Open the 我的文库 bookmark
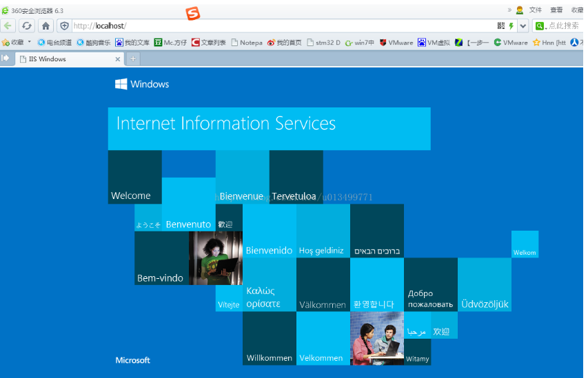 132,42
